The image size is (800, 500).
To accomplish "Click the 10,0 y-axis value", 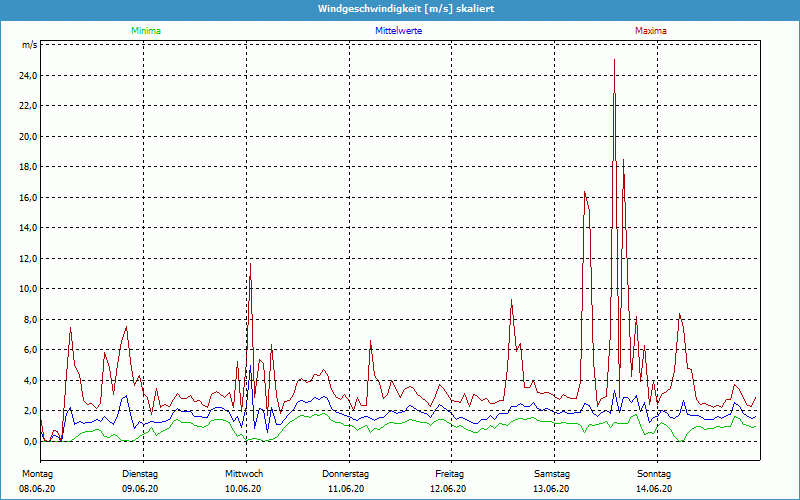I will 29,289.
